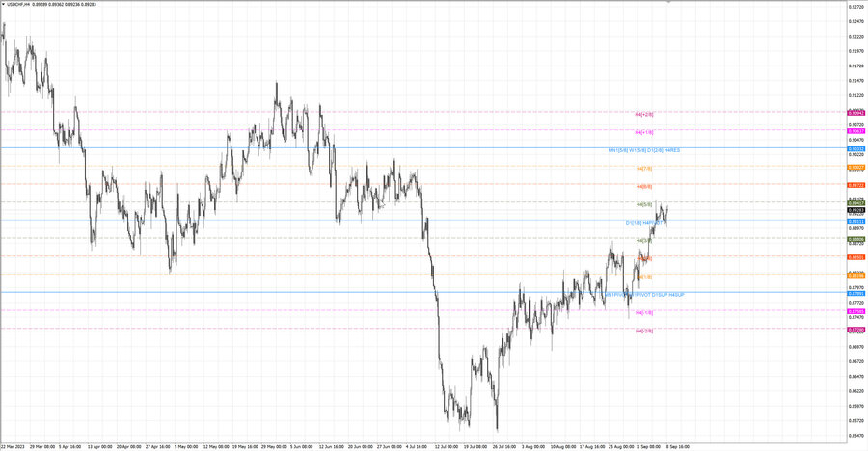The image size is (868, 451).
Task: Select the H4[+1/8] level label
Action: [644, 132]
